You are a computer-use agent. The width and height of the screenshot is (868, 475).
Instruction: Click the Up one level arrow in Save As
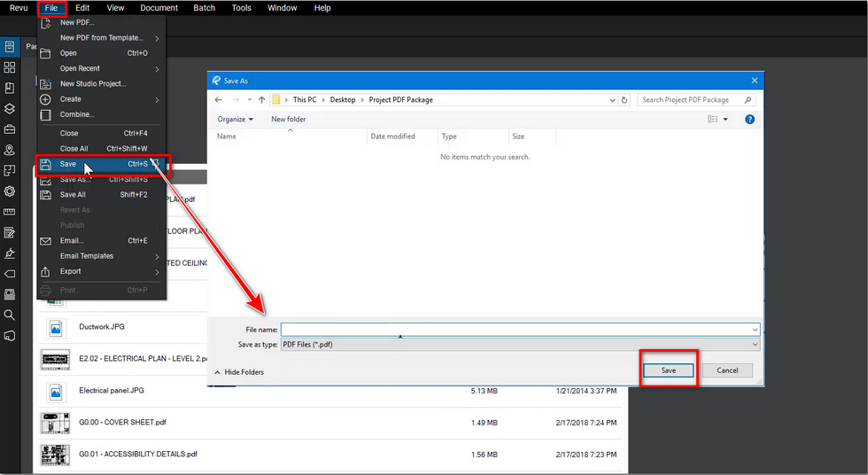click(x=262, y=99)
